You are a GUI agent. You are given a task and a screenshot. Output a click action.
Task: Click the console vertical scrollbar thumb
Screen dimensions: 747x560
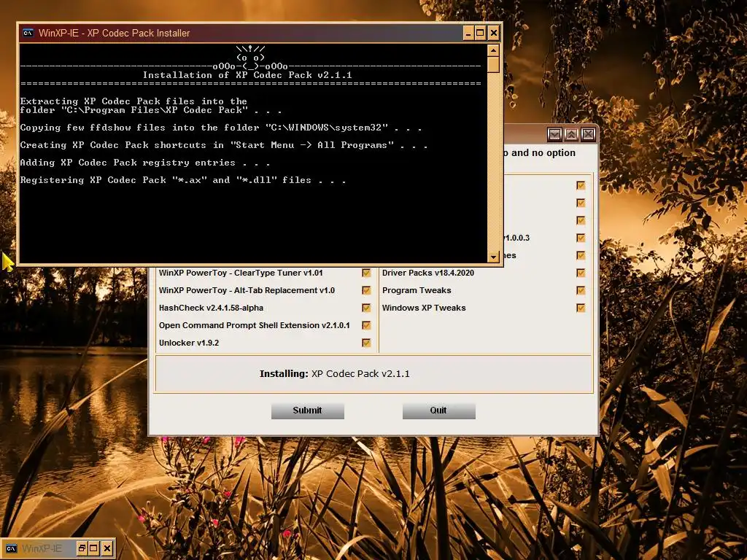(x=494, y=64)
